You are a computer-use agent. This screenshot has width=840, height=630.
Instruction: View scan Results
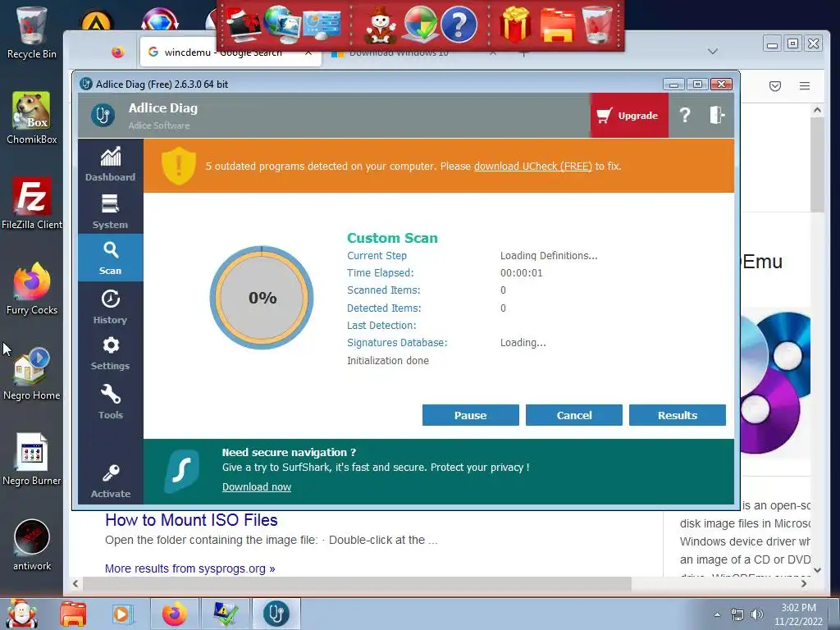tap(677, 415)
